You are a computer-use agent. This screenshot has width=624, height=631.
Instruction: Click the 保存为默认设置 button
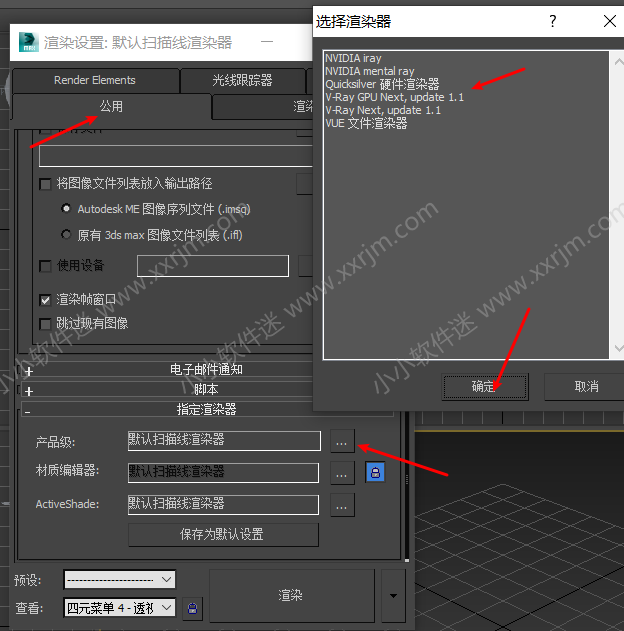coord(222,534)
